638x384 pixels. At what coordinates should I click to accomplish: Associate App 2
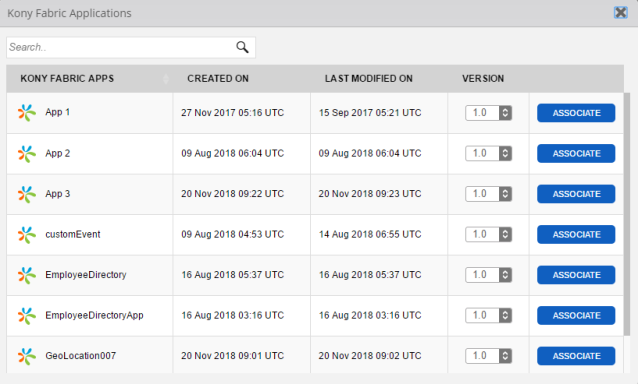click(x=576, y=153)
